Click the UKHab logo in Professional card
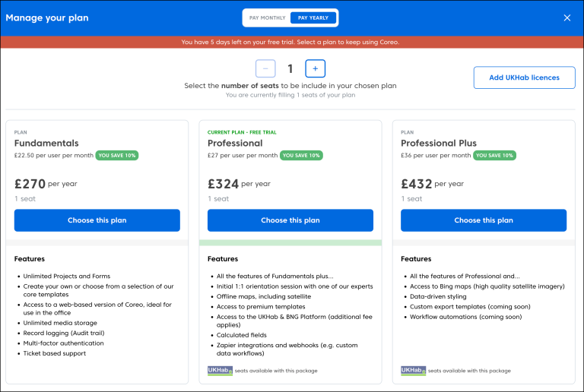This screenshot has width=584, height=392. (220, 371)
